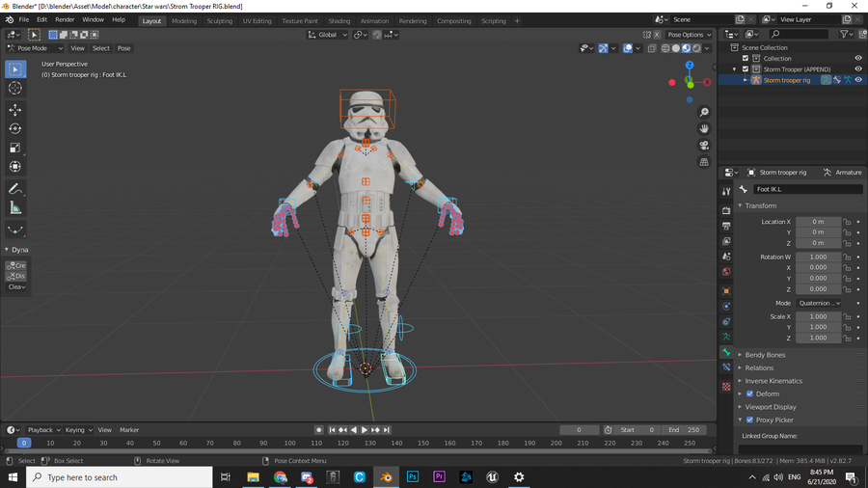The width and height of the screenshot is (868, 488).
Task: Select rendered viewport shading mode
Action: coord(697,48)
